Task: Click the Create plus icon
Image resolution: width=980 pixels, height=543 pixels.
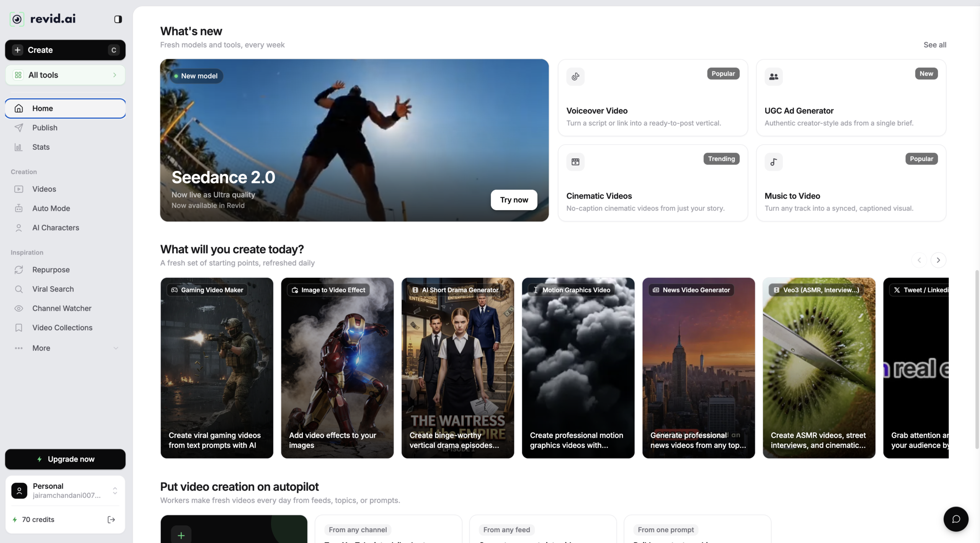Action: 18,50
